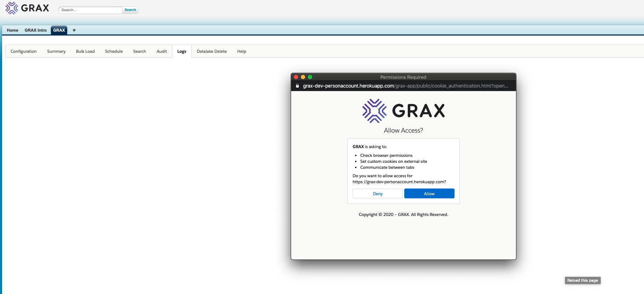The width and height of the screenshot is (644, 294).
Task: Click the Deny button
Action: tap(378, 194)
